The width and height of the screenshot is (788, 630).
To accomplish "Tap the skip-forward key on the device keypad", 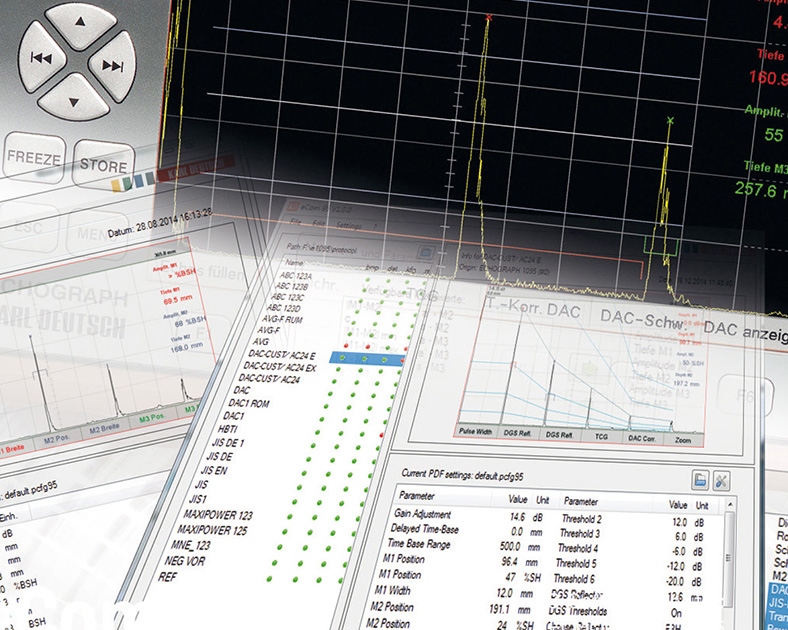I will click(113, 65).
